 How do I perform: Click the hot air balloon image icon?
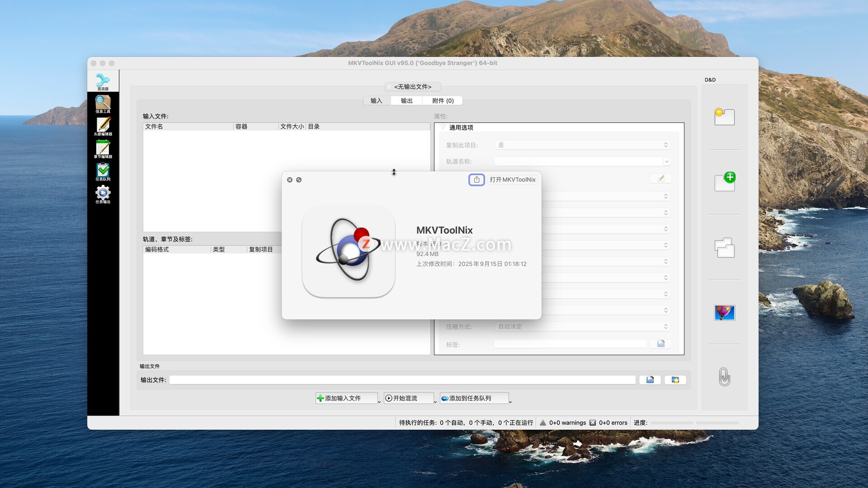coord(724,312)
